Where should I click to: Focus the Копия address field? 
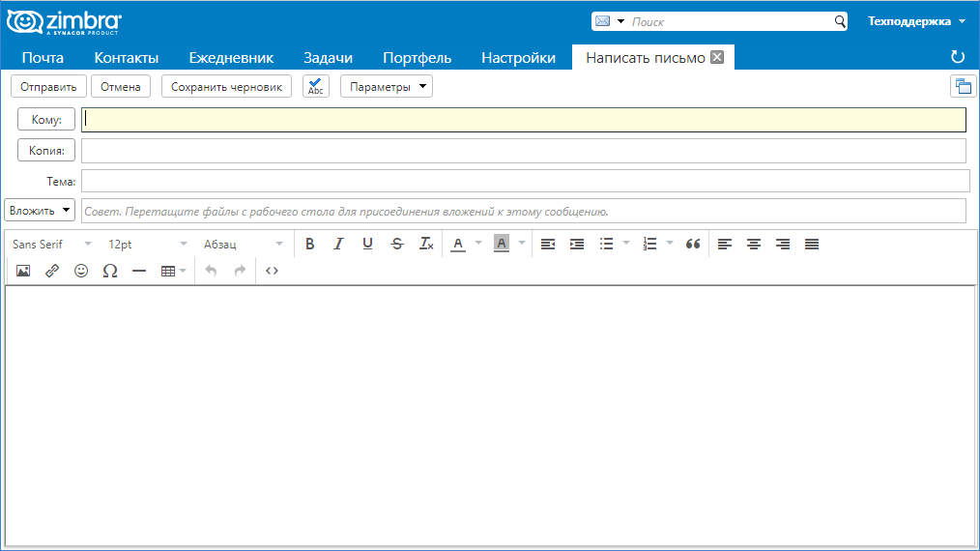[x=524, y=151]
